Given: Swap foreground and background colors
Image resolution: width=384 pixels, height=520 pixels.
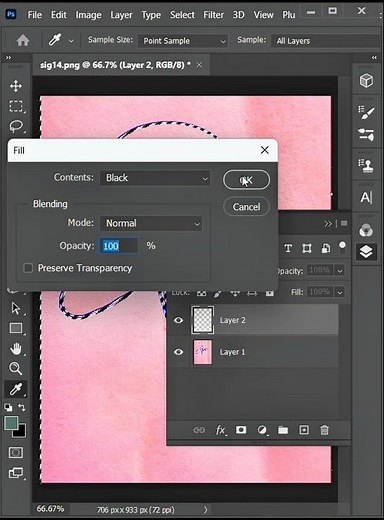Looking at the screenshot, I should pyautogui.click(x=22, y=407).
